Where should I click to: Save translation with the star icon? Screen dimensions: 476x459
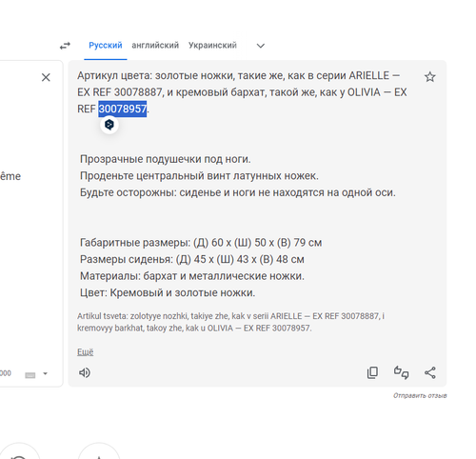click(x=430, y=77)
